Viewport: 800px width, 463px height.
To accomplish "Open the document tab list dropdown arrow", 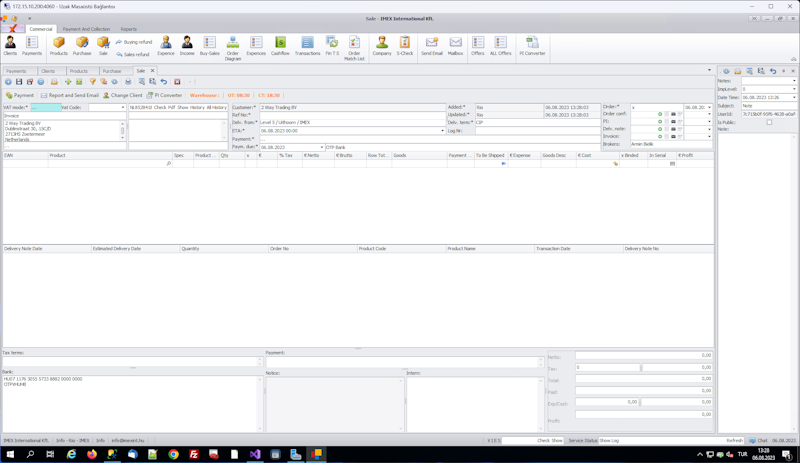I will [x=709, y=70].
